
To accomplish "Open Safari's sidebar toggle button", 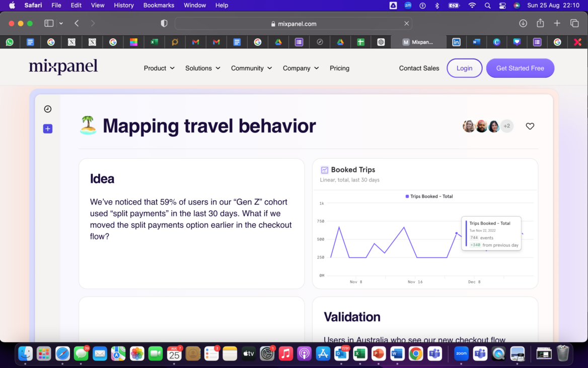I will pos(49,23).
